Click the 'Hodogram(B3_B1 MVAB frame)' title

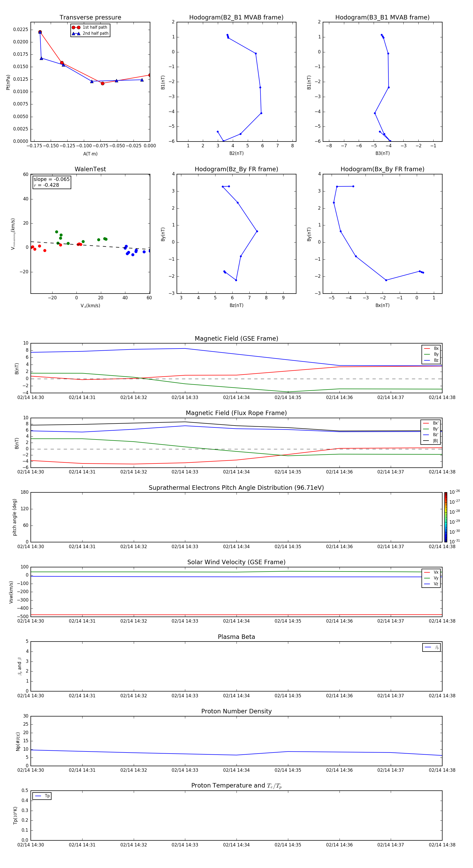coord(382,18)
